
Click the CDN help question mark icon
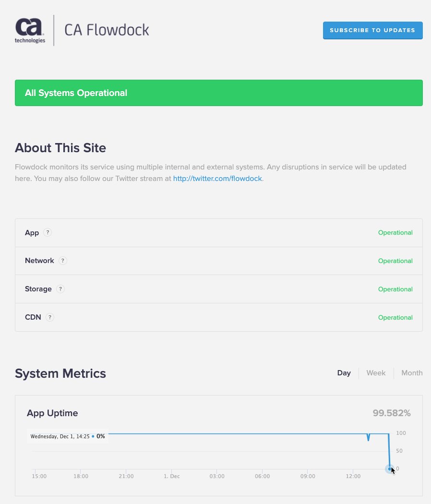pos(50,317)
